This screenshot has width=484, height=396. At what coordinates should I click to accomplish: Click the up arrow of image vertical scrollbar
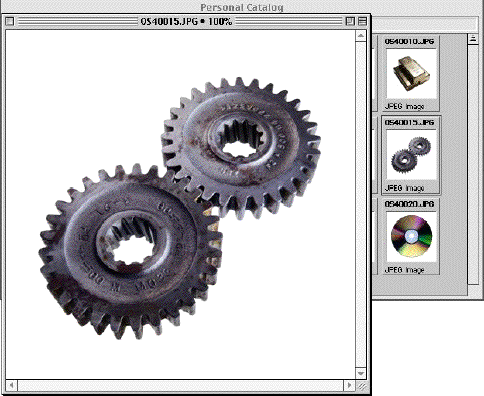click(361, 36)
